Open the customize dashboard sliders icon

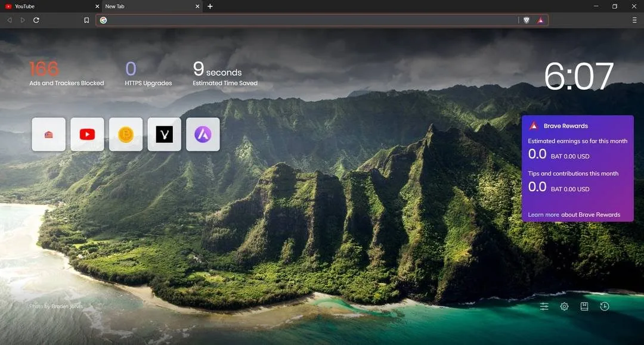544,306
